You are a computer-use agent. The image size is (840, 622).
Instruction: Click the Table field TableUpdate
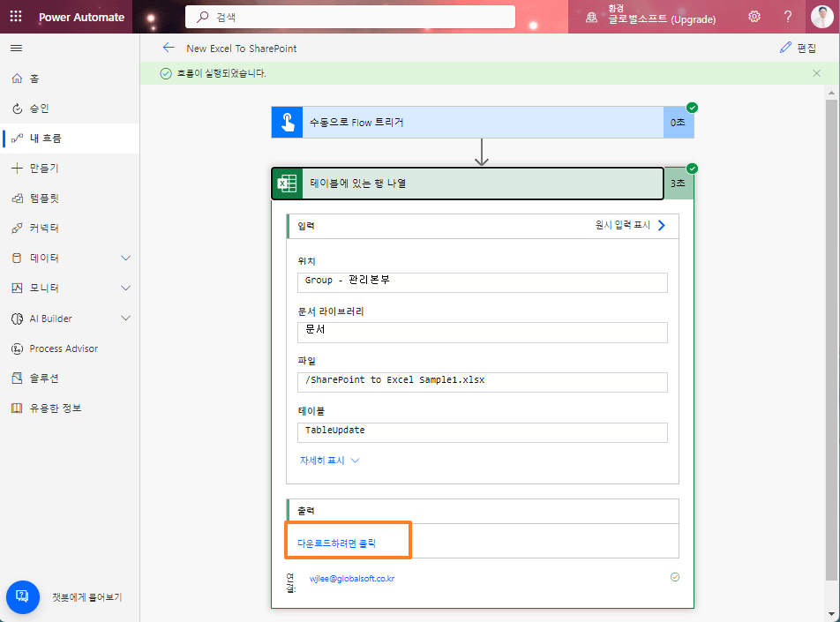coord(482,432)
